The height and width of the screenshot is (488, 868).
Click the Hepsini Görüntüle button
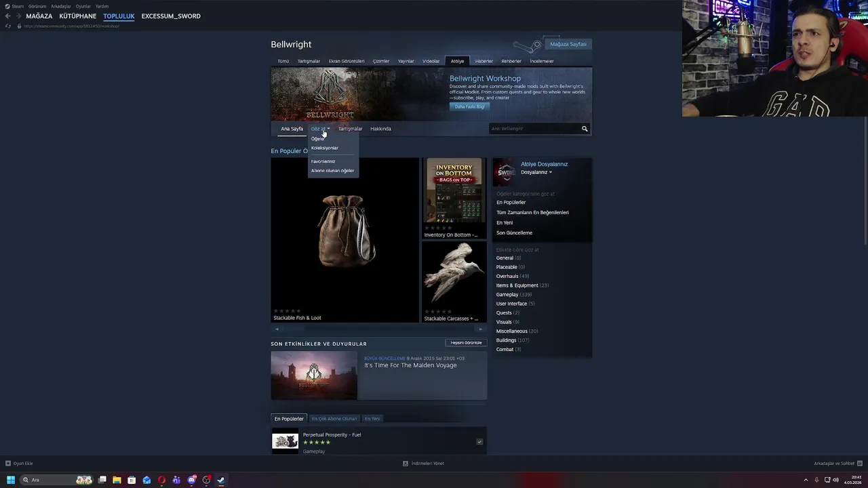[x=466, y=343]
